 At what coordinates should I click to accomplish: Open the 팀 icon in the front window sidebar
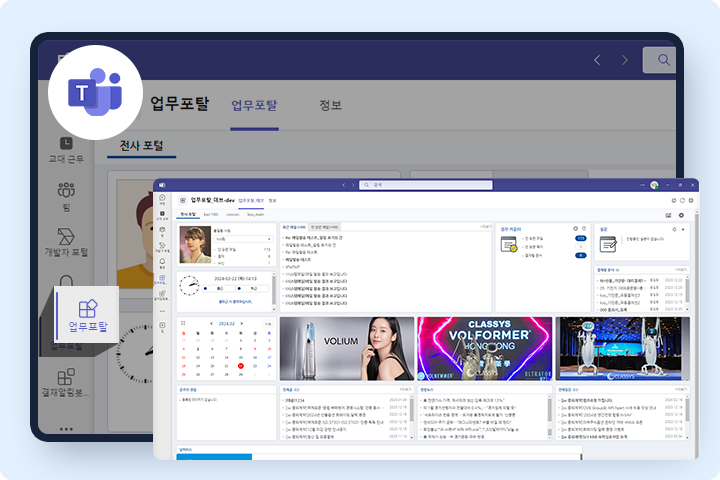point(162,231)
